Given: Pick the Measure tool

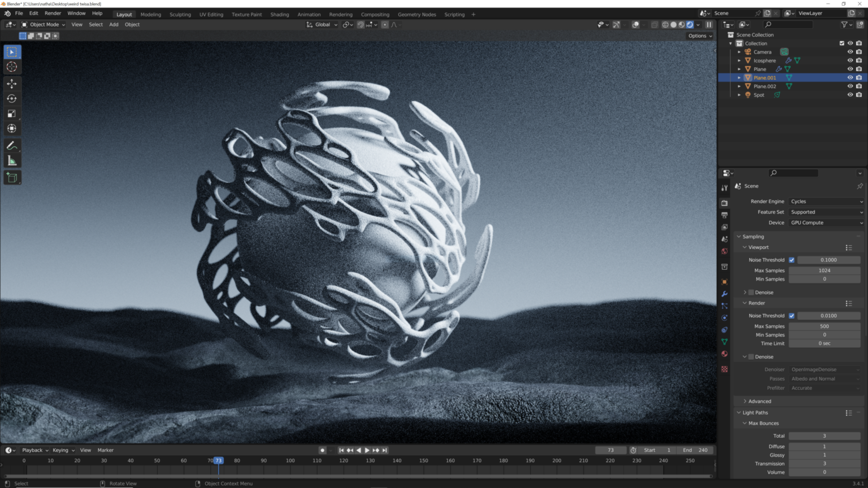Looking at the screenshot, I should click(12, 160).
